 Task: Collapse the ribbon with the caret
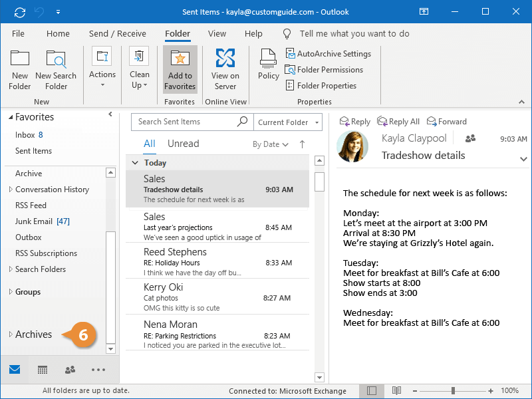pyautogui.click(x=521, y=102)
